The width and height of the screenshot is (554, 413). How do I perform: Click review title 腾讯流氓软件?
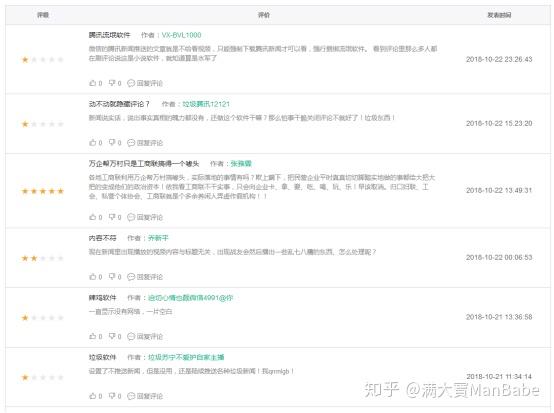coord(110,35)
